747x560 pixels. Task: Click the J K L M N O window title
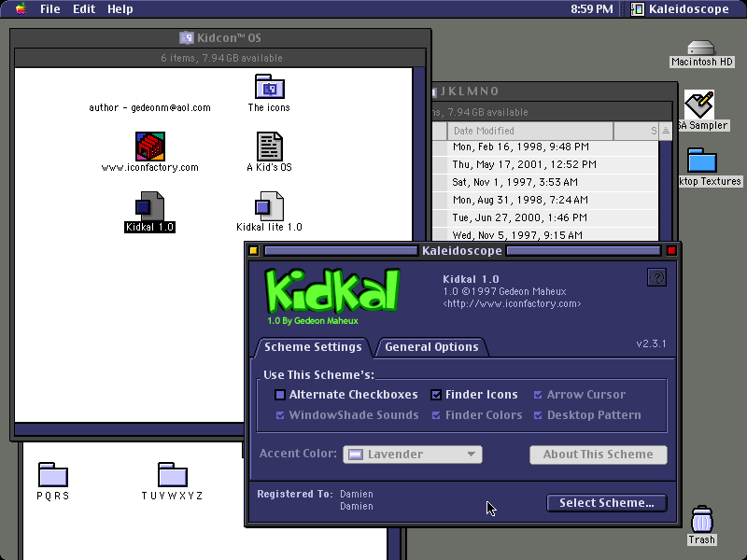tap(470, 91)
